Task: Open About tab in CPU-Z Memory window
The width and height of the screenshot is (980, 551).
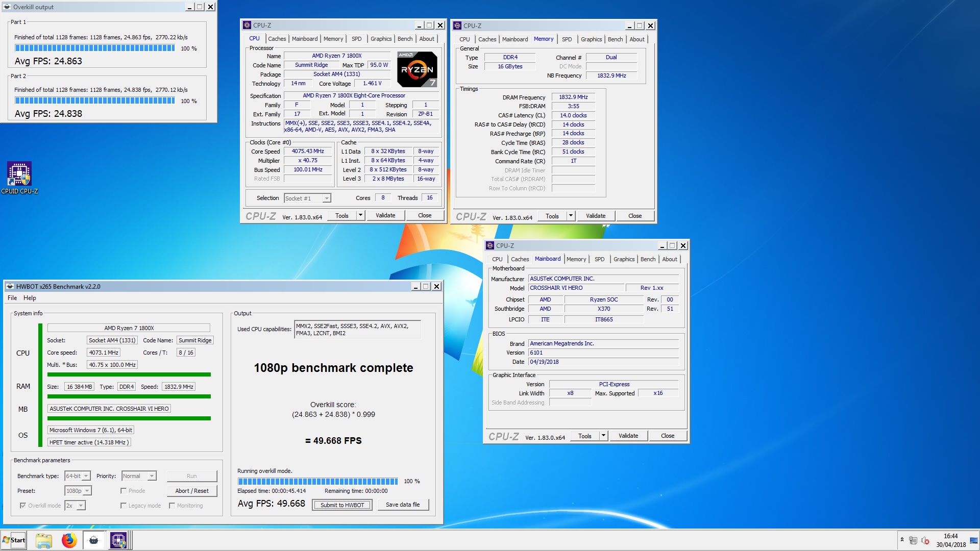Action: coord(636,39)
